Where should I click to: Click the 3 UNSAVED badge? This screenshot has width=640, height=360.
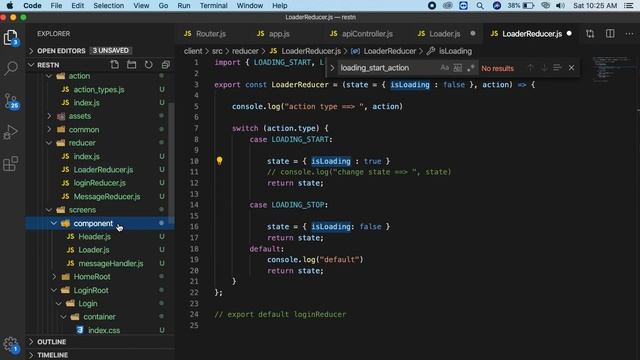[x=111, y=51]
